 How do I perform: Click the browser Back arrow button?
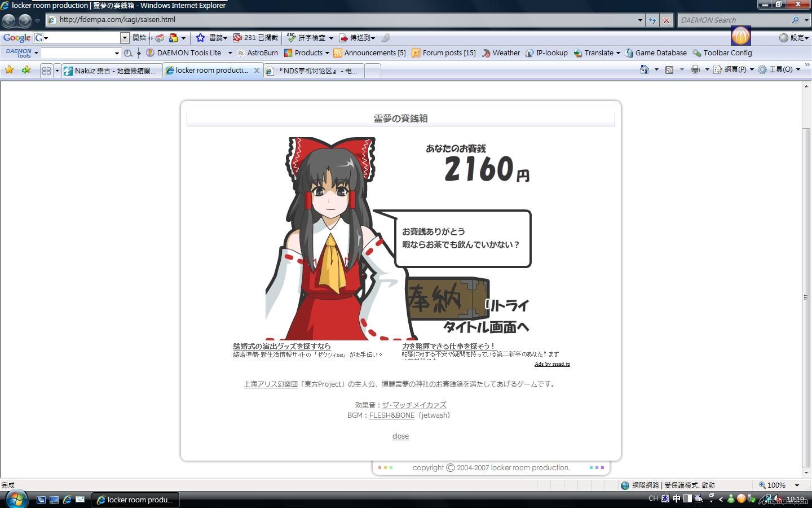point(9,20)
